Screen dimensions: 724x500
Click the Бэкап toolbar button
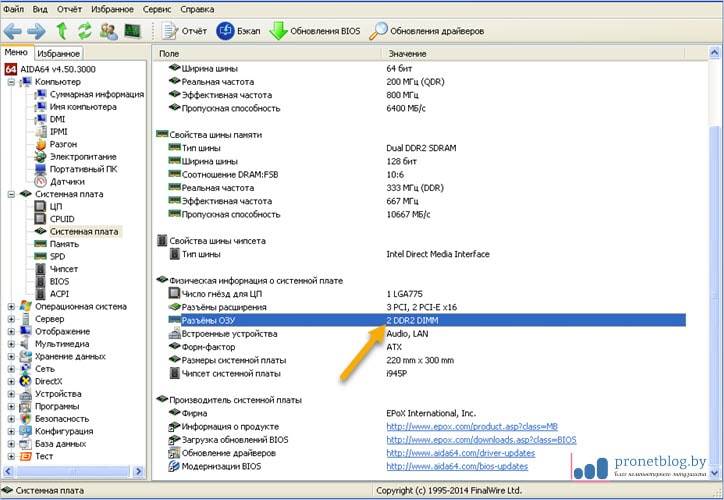[238, 31]
